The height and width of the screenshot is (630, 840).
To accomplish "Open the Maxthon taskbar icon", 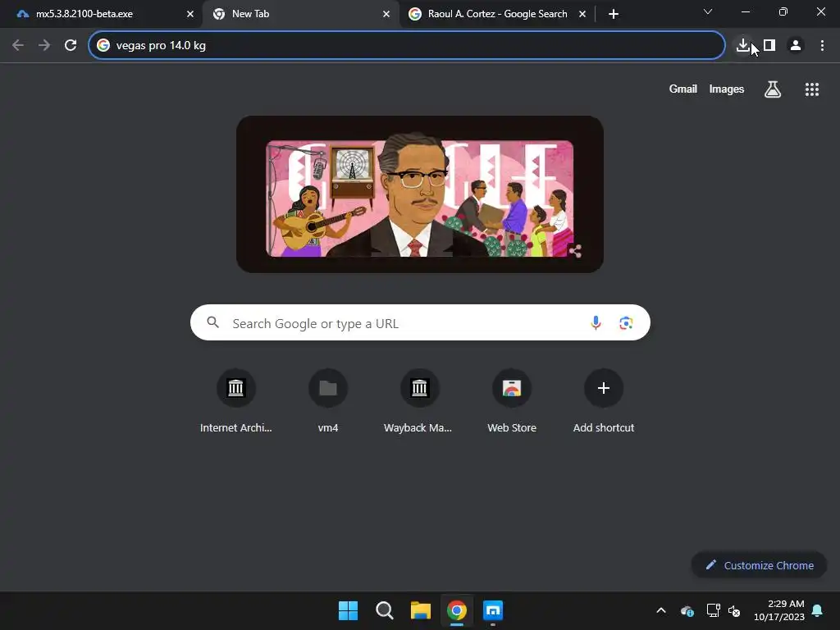I will coord(493,610).
